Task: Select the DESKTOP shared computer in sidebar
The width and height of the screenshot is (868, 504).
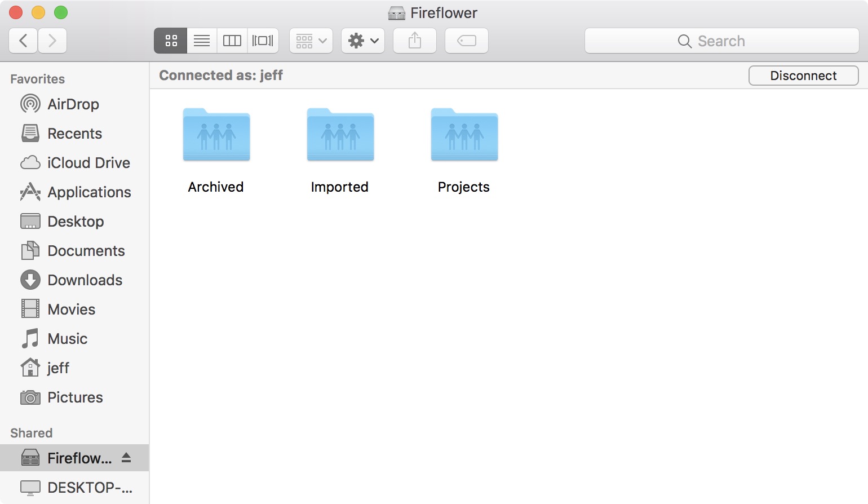Action: 89,488
